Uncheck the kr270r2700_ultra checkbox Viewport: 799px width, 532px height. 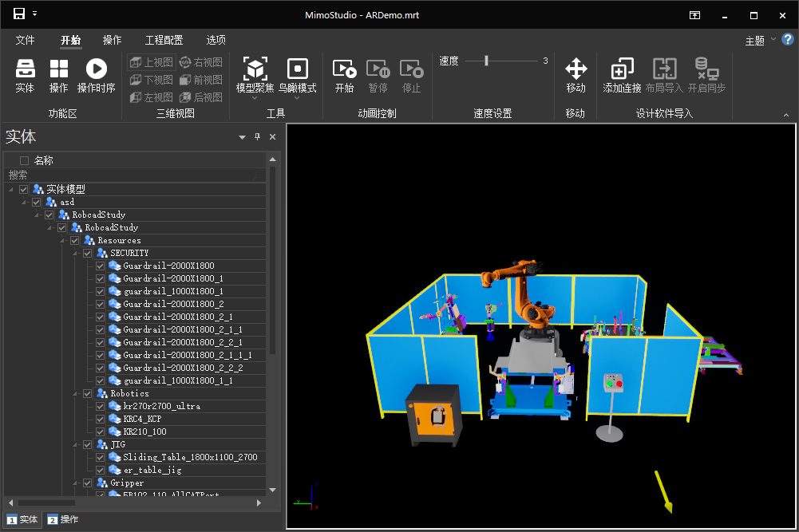101,406
